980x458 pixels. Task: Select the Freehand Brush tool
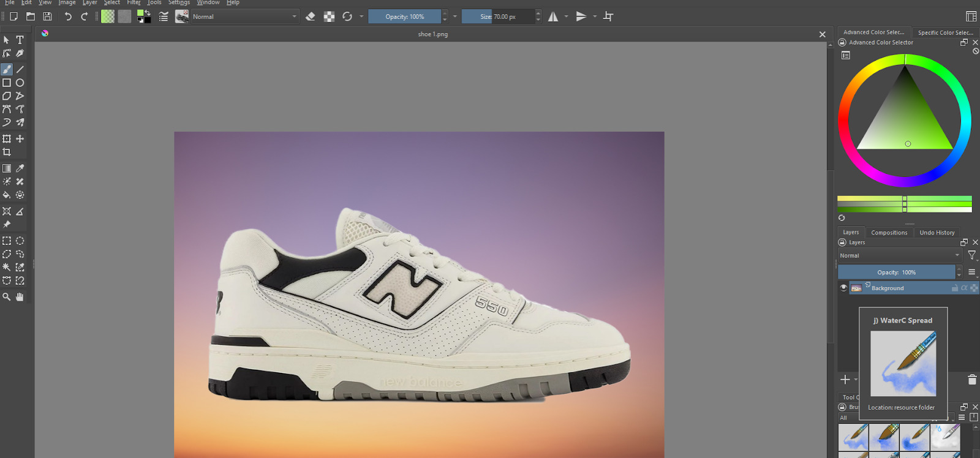(7, 69)
